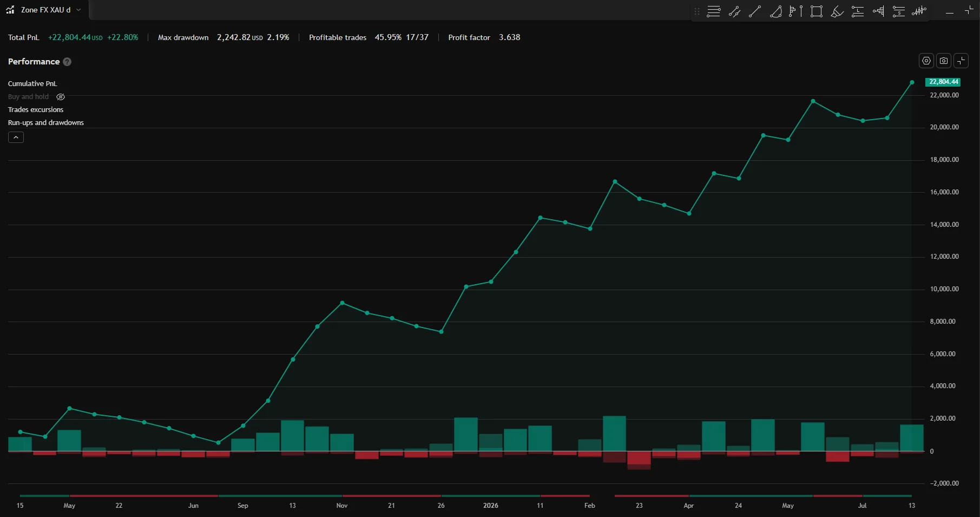Click the Nov time axis label
The height and width of the screenshot is (517, 980).
(x=342, y=506)
